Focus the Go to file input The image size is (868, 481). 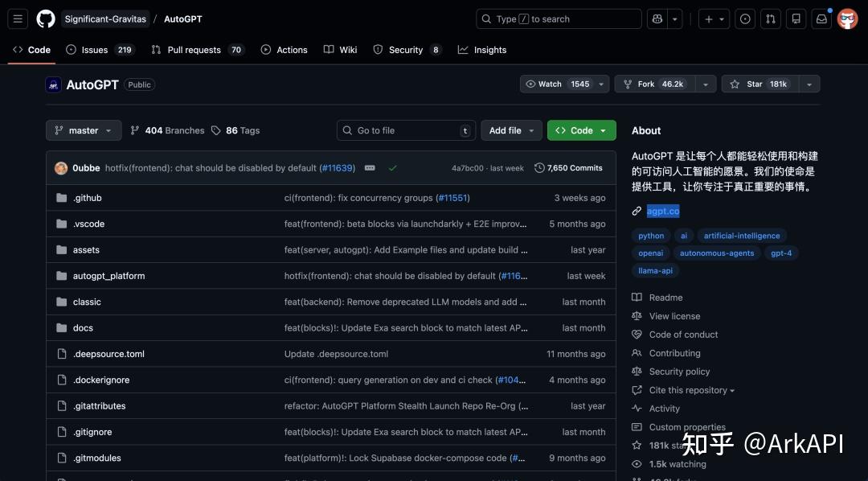pos(406,131)
